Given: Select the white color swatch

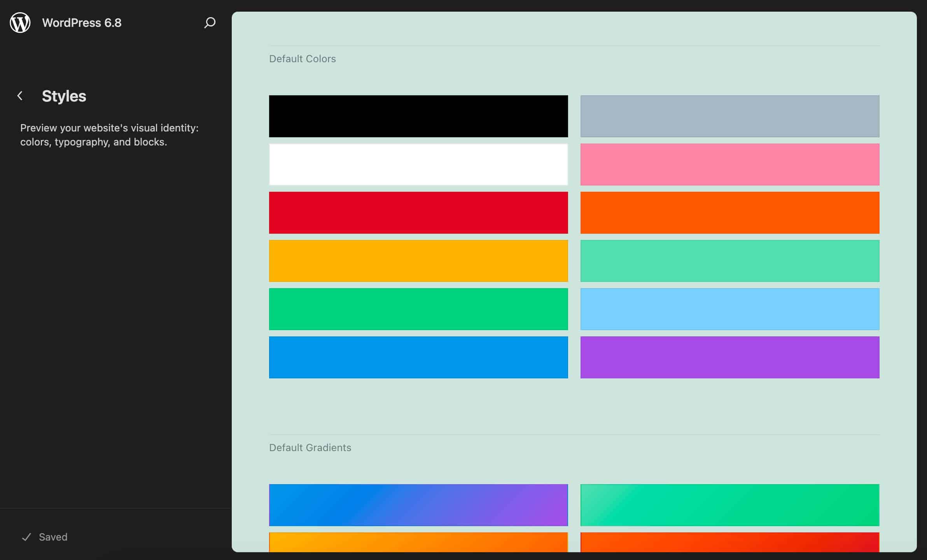Looking at the screenshot, I should pyautogui.click(x=418, y=164).
